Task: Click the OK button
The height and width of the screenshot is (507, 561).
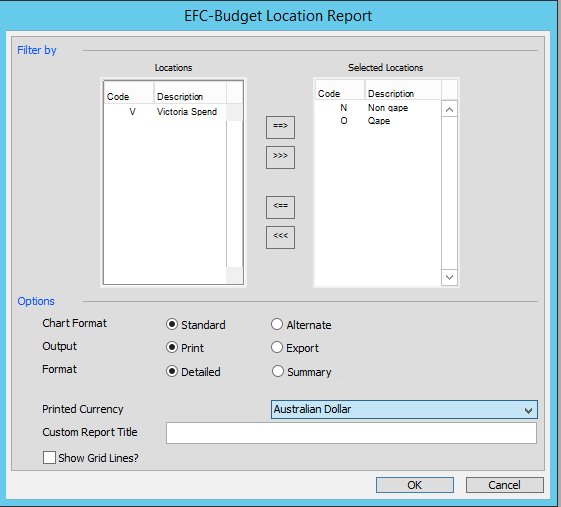Action: click(x=415, y=485)
